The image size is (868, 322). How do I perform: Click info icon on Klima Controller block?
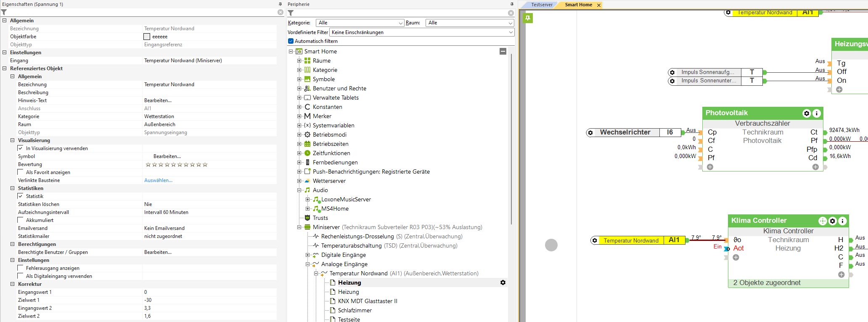tap(842, 221)
